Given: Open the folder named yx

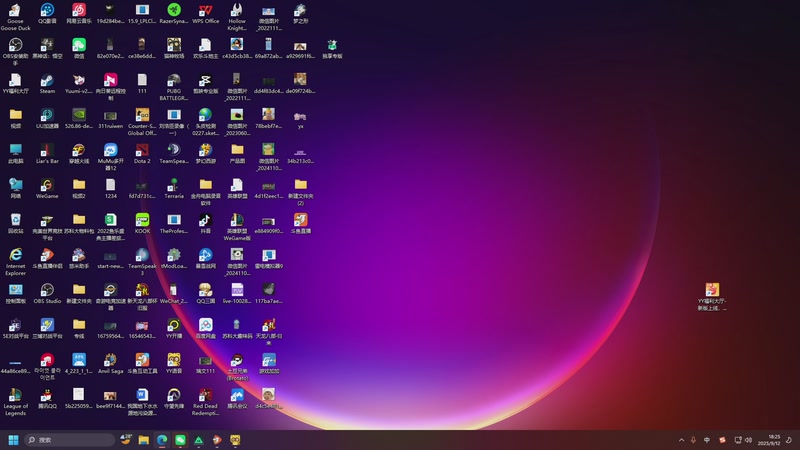Looking at the screenshot, I should point(301,118).
